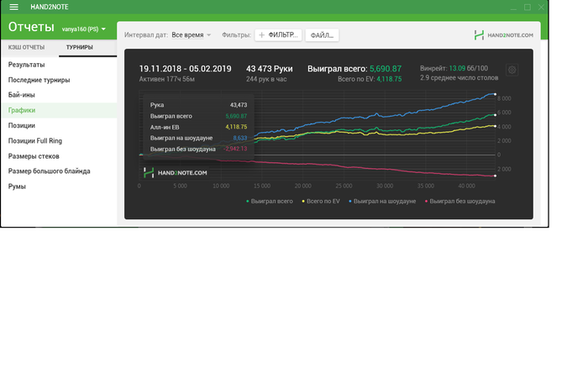Open 'Последние турниры' report
Image resolution: width=588 pixels, height=378 pixels.
[x=39, y=80]
